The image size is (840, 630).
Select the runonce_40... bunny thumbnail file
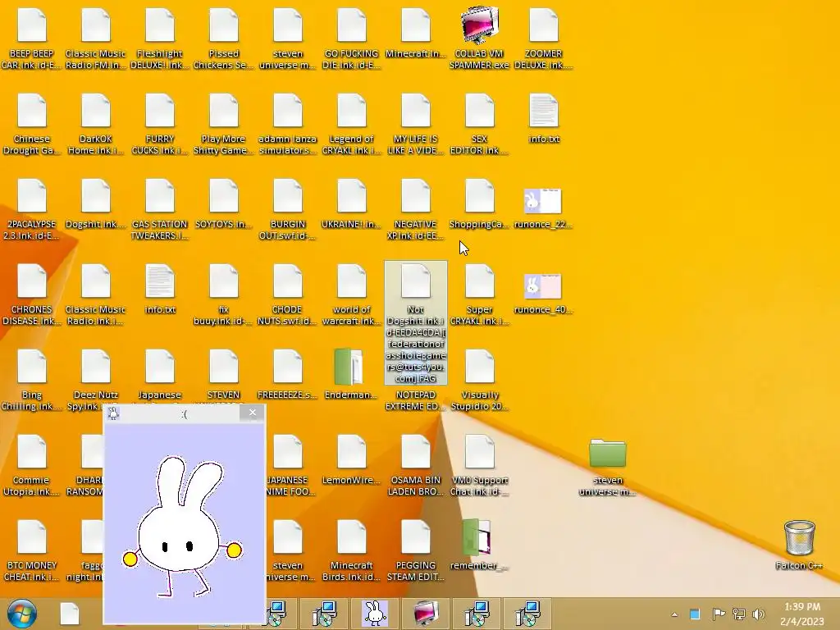coord(543,294)
